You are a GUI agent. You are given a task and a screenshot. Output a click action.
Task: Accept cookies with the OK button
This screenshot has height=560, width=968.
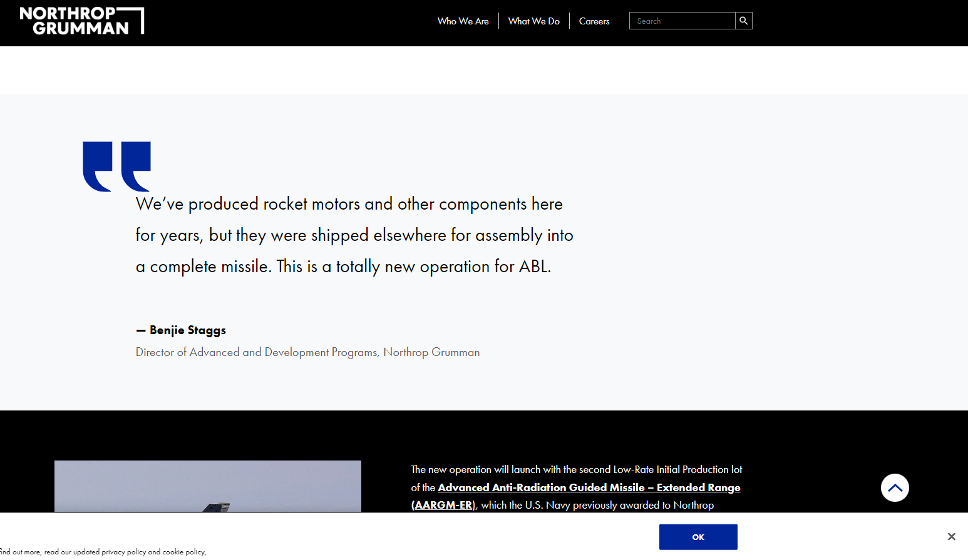[698, 537]
